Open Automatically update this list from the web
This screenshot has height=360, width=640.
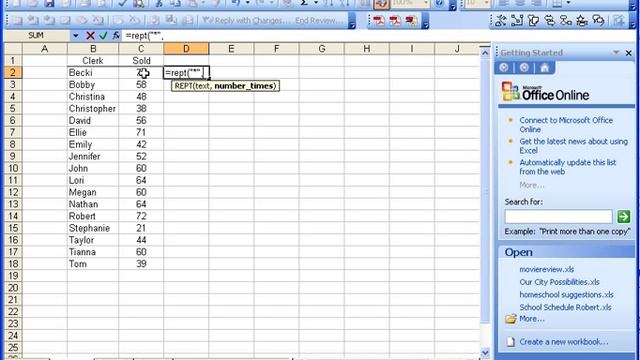tap(567, 167)
